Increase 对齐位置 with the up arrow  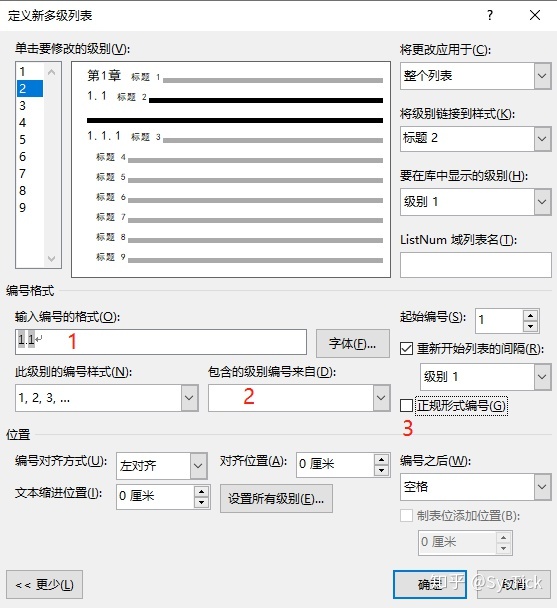tap(382, 459)
